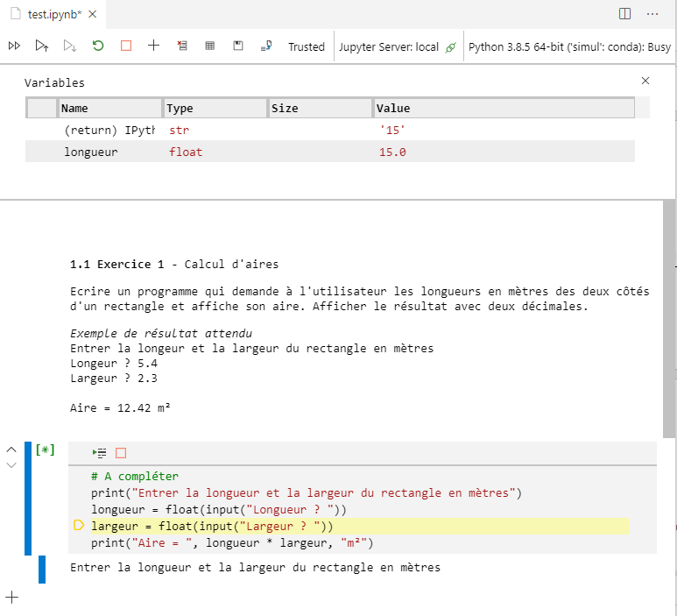The height and width of the screenshot is (616, 677).
Task: Move the cell up with arrow
Action: pos(11,450)
